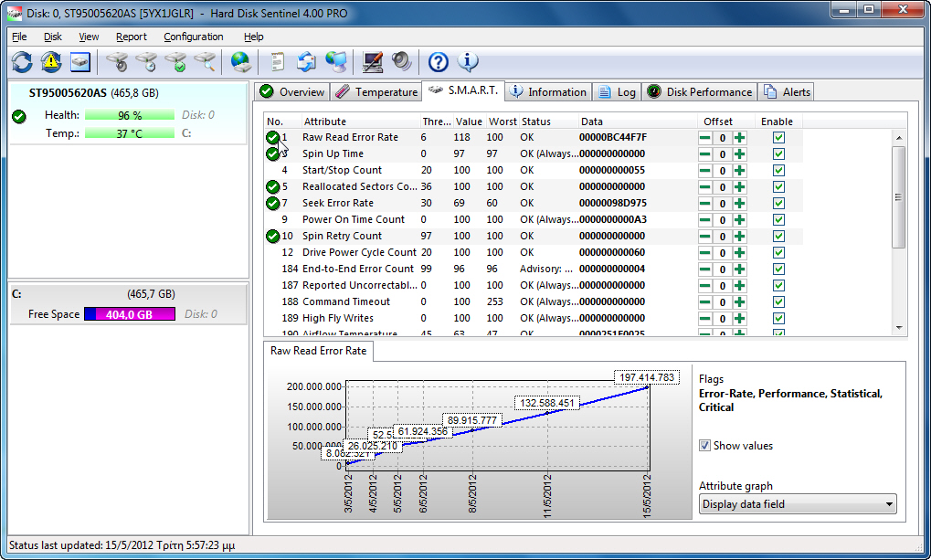Click the attribute list scroll down arrow

pos(899,327)
